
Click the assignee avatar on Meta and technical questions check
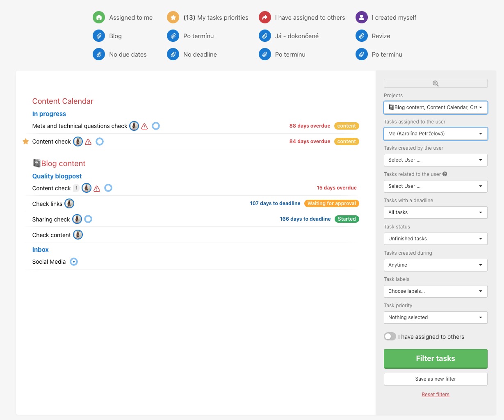point(134,126)
